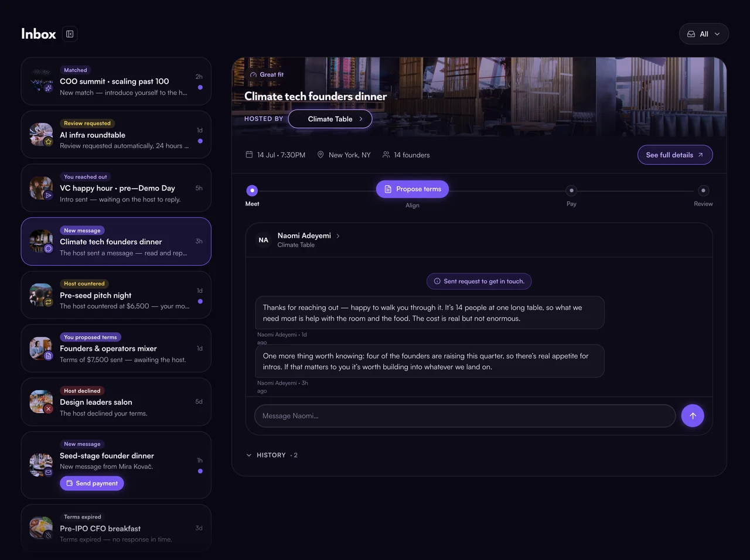This screenshot has width=750, height=560.
Task: Click the Review step marker
Action: click(x=703, y=190)
